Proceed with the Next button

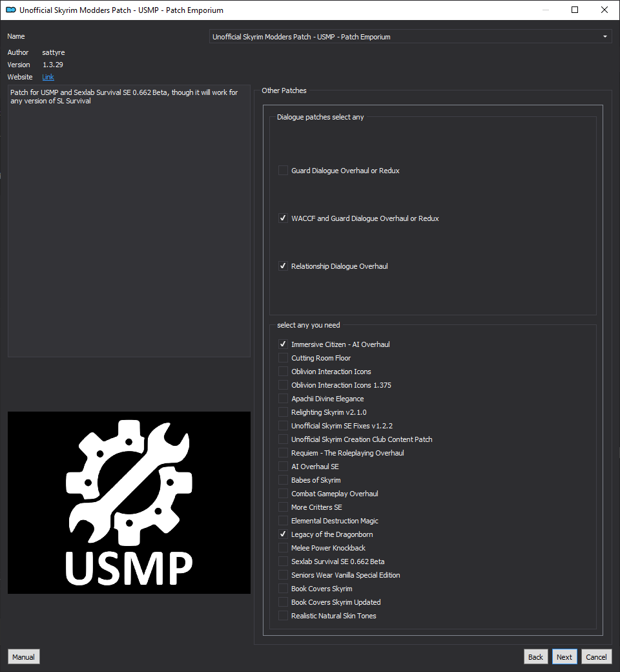pyautogui.click(x=564, y=657)
